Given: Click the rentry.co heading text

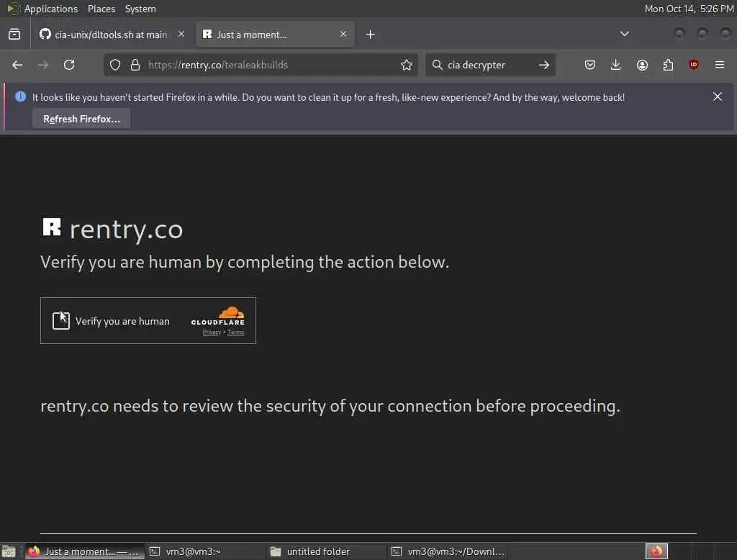Looking at the screenshot, I should [126, 230].
